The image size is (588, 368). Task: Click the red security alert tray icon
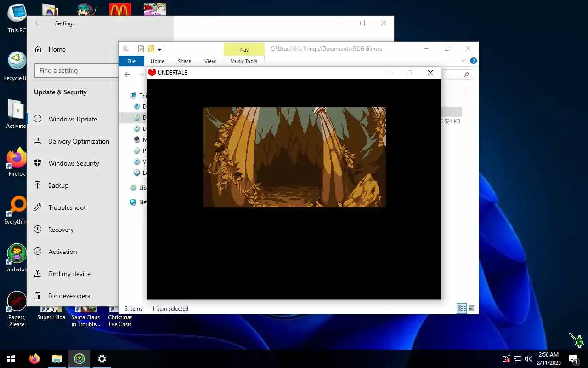(x=506, y=359)
